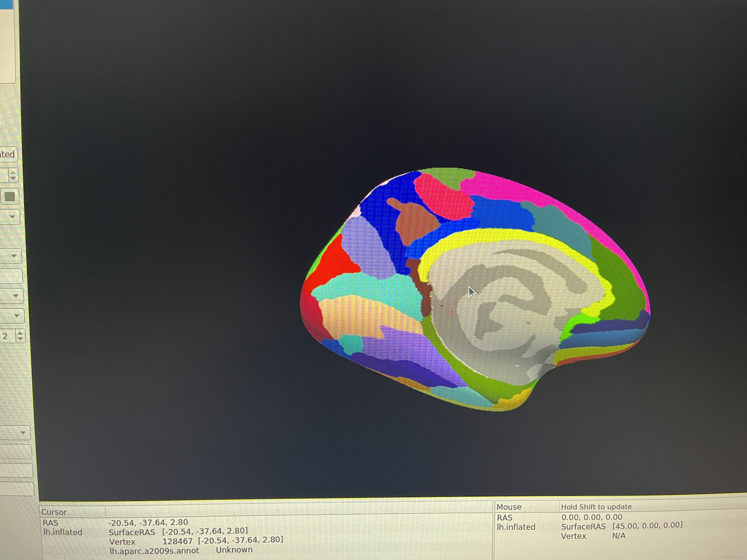Click 'Hold Shift to update' header text
The width and height of the screenshot is (747, 560).
click(x=596, y=507)
